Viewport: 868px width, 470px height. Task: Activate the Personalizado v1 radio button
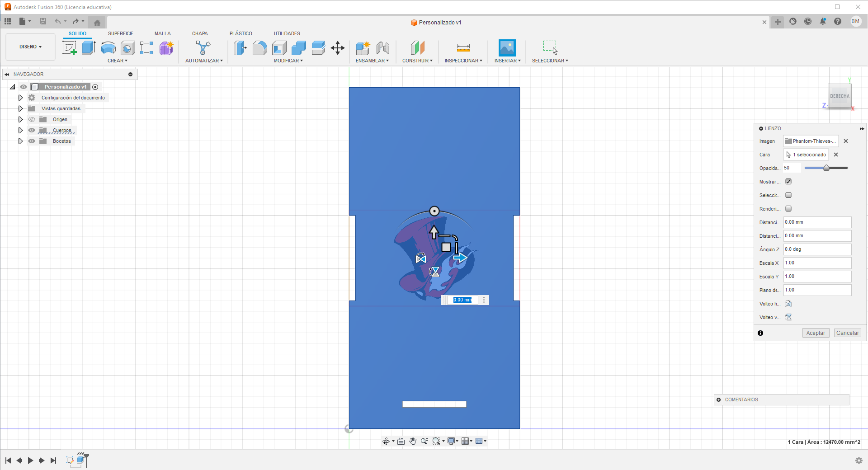point(95,87)
